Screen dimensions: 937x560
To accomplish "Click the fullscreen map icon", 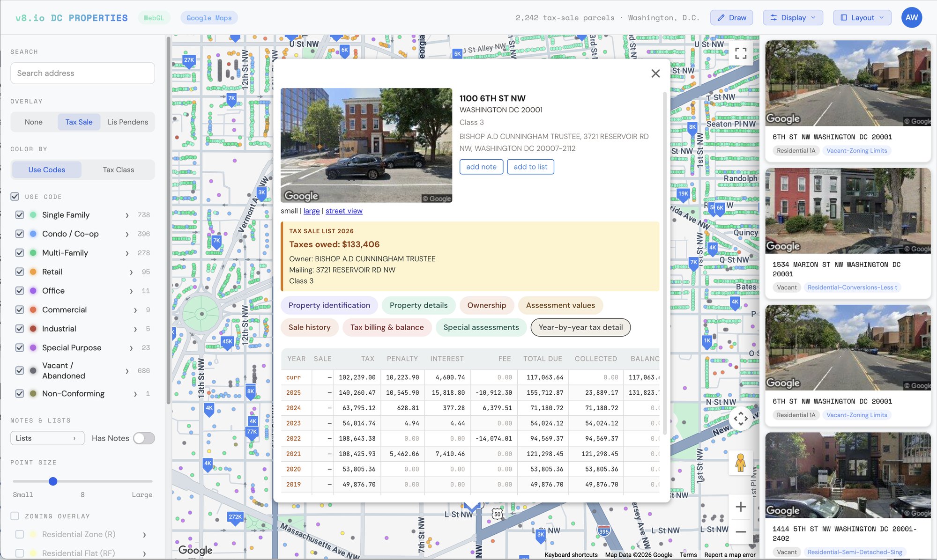I will click(741, 53).
